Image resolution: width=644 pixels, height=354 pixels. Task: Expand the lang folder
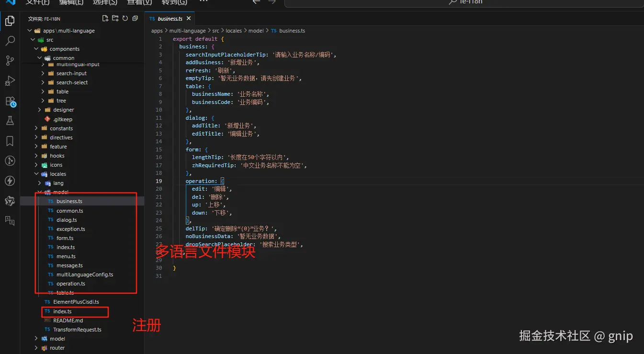click(39, 183)
